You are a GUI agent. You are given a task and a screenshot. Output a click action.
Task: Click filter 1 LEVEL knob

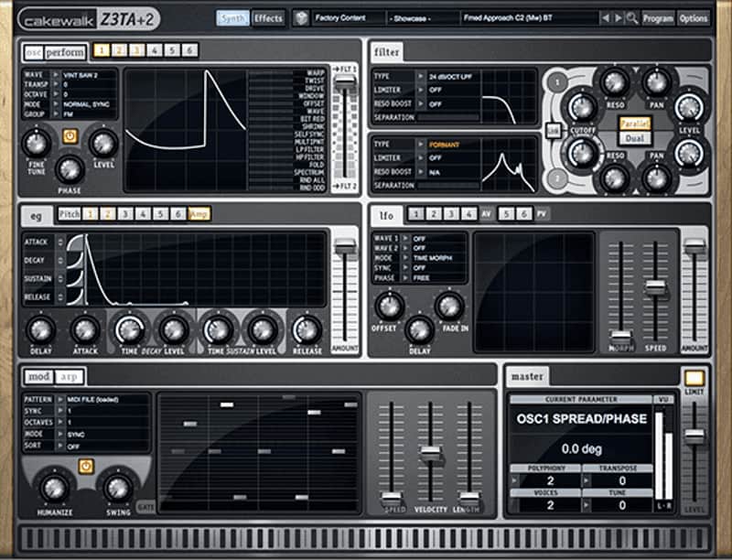(689, 107)
